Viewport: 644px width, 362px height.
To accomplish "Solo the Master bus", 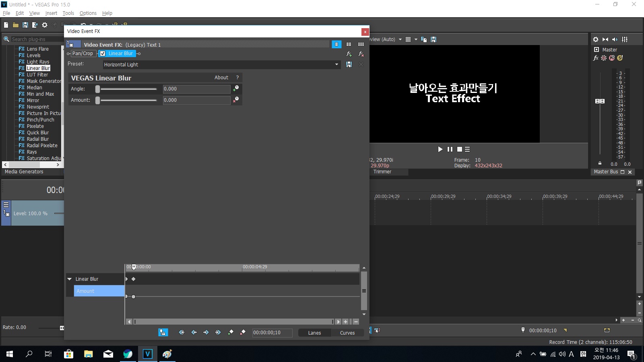I will coord(620,58).
